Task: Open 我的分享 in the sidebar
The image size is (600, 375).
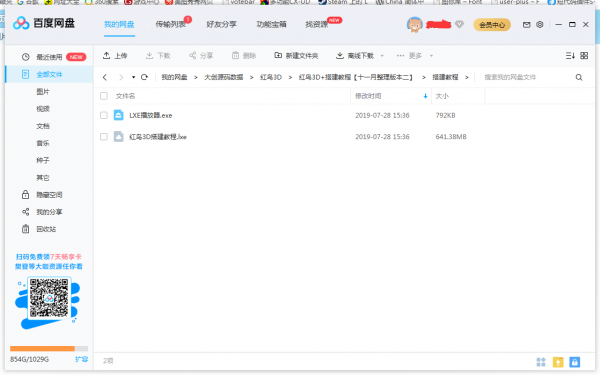Action: (x=49, y=212)
